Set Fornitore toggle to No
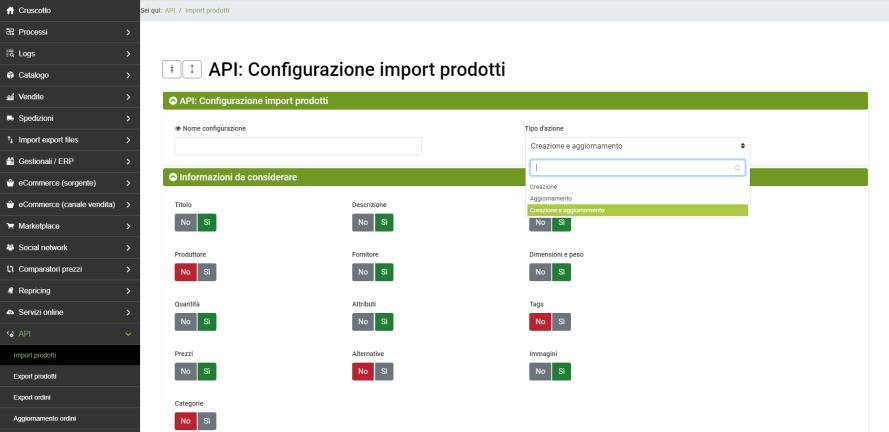889x432 pixels. point(363,272)
